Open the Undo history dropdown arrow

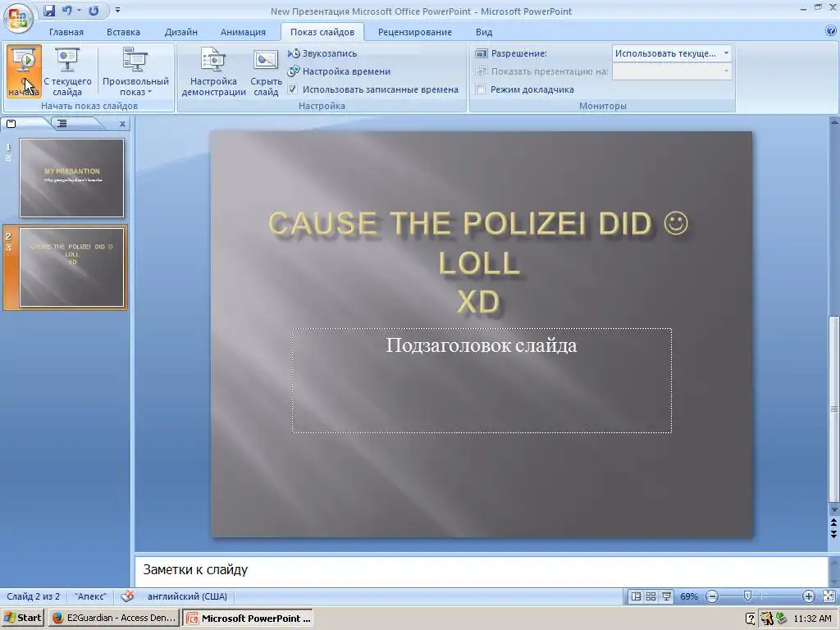tap(79, 10)
